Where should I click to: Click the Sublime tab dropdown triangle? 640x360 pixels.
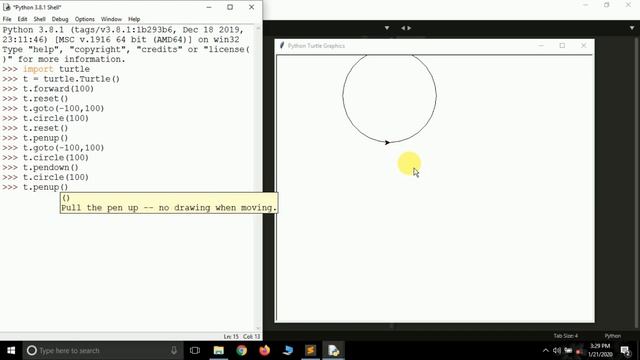(x=387, y=28)
